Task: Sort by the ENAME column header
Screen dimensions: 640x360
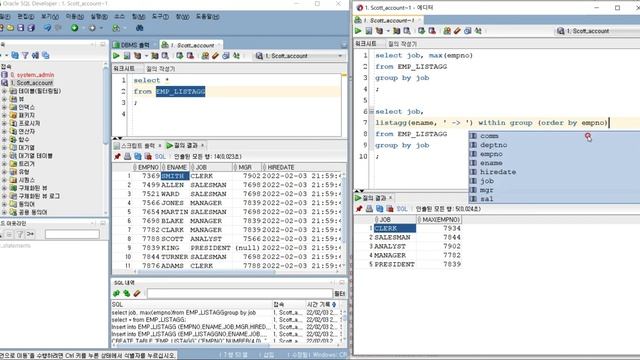Action: pos(175,167)
